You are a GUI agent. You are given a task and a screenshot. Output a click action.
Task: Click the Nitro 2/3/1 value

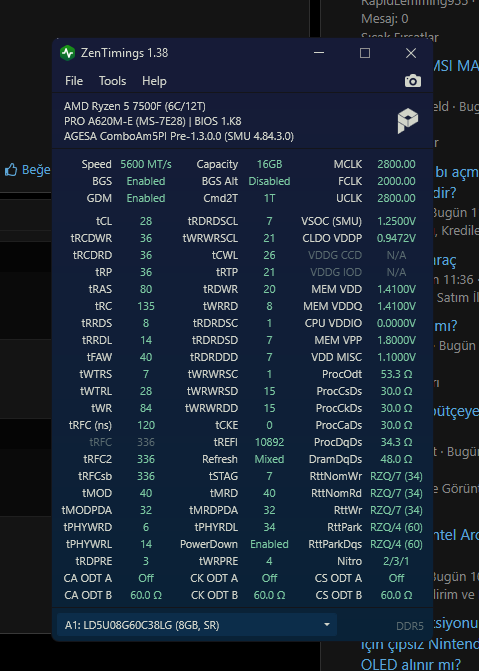pos(396,561)
